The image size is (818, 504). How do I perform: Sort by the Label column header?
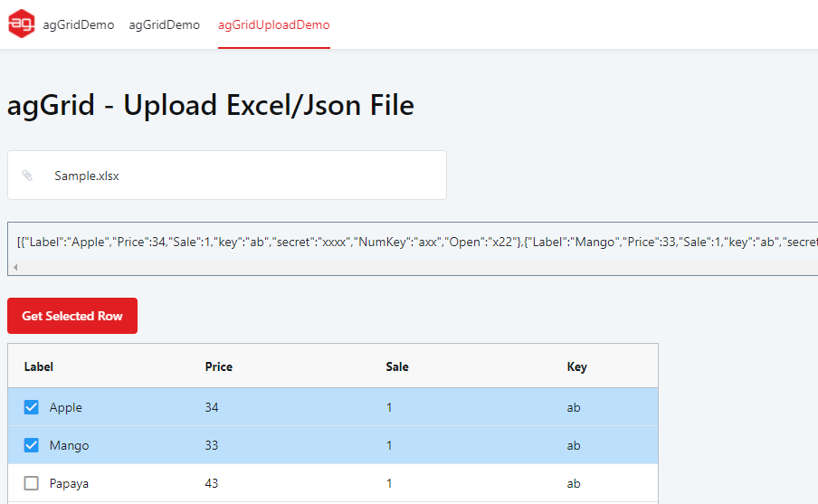tap(39, 366)
